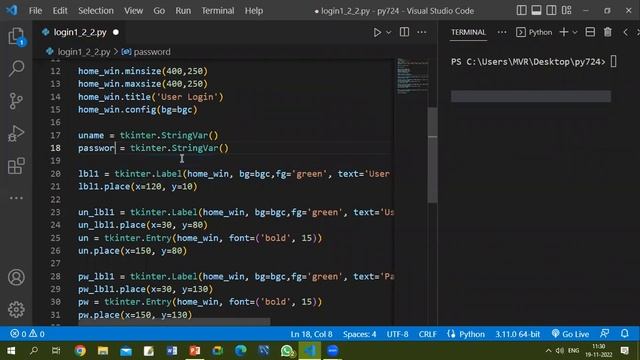Show additional views ellipsis in activity bar

coord(16,198)
